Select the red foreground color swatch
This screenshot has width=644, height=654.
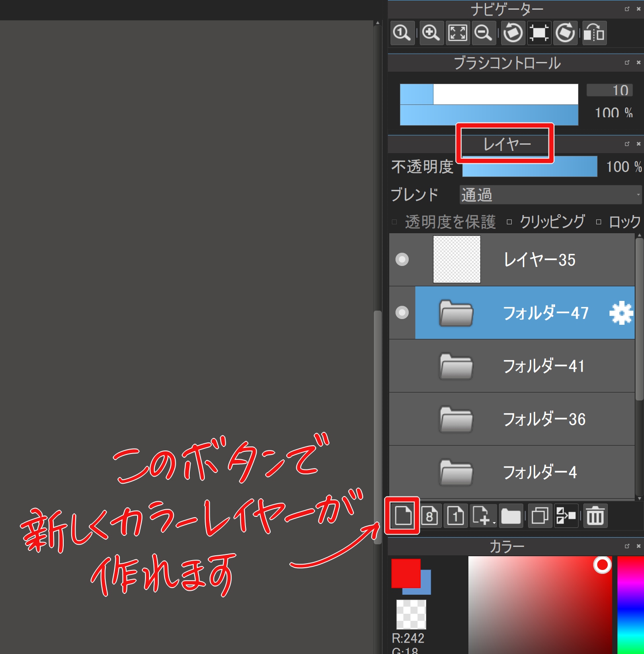tap(405, 572)
